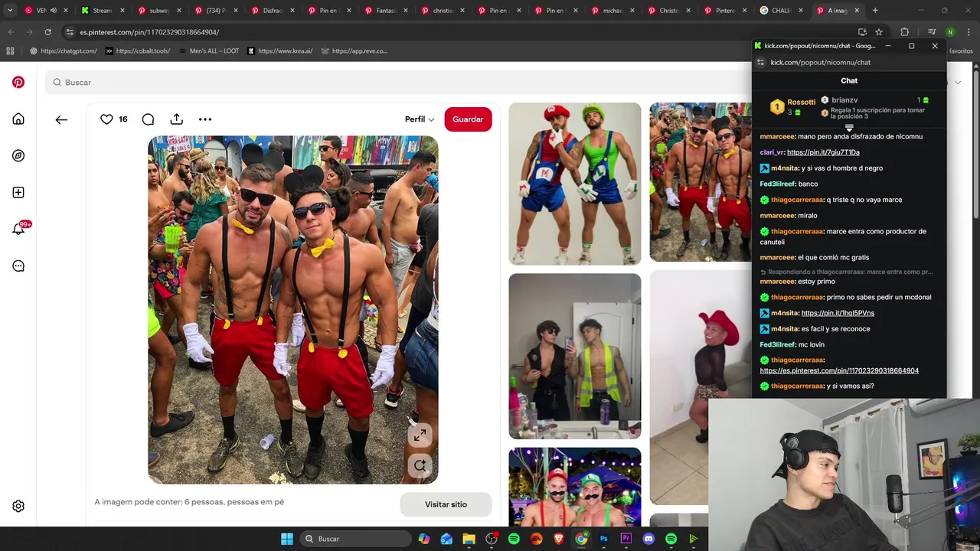Open OBS Studio from the taskbar

pos(492,539)
